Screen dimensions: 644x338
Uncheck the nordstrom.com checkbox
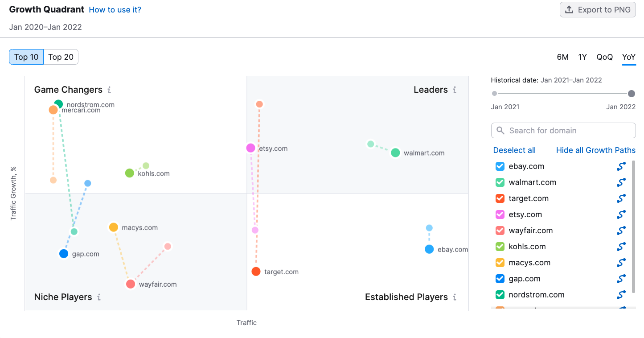[x=500, y=295]
